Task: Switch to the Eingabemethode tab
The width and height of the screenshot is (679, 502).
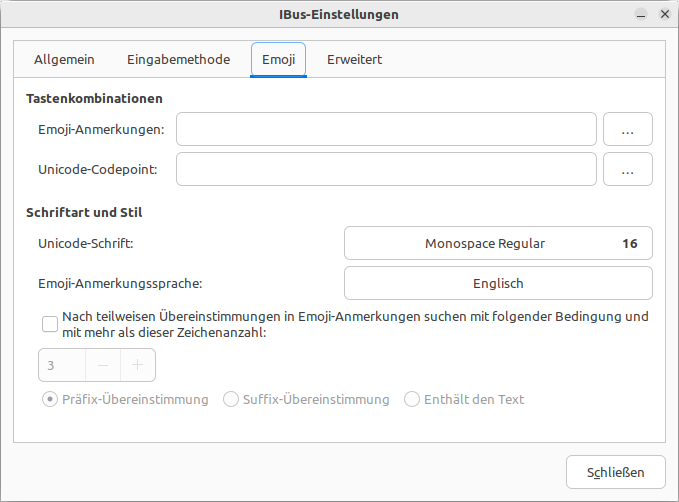Action: click(x=178, y=60)
